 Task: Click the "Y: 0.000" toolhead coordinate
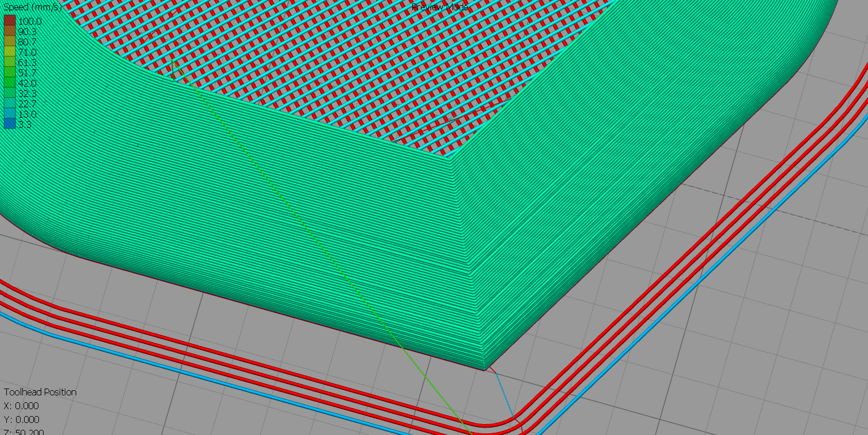(21, 420)
